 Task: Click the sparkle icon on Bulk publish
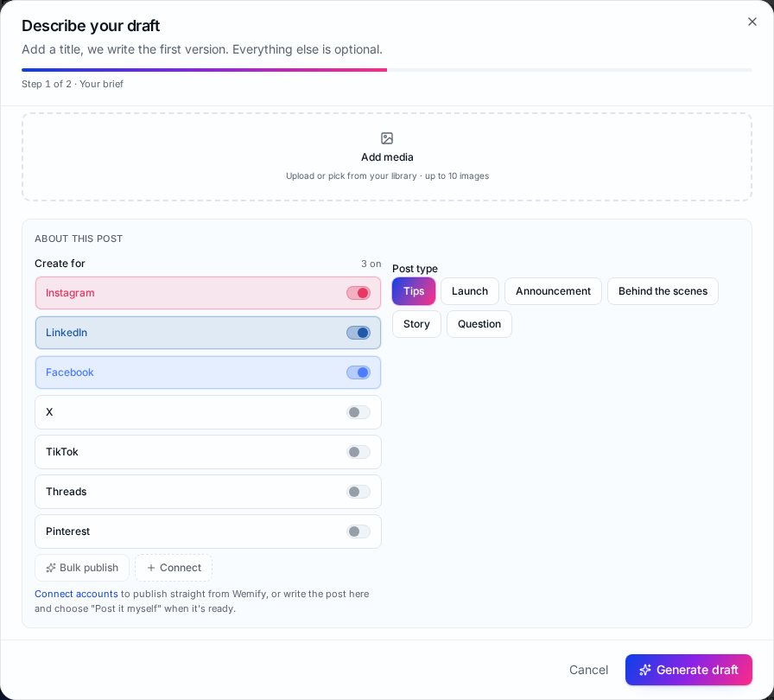(x=51, y=568)
